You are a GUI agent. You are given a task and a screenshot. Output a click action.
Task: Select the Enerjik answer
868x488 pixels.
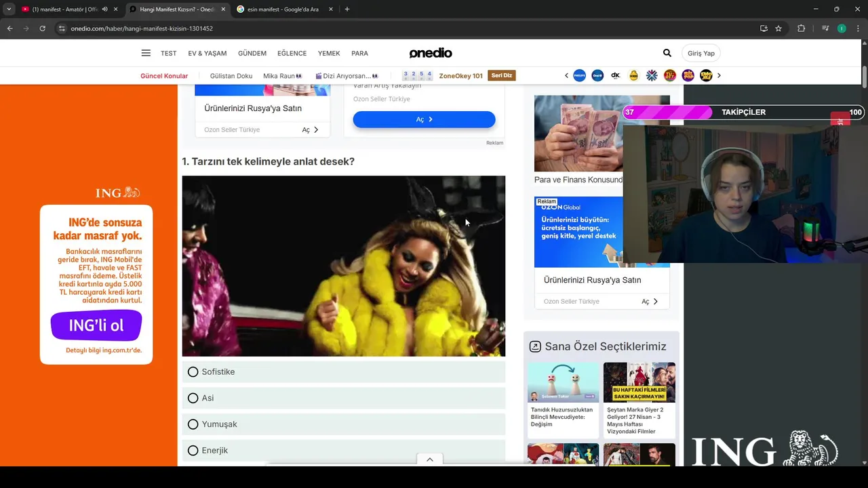tap(344, 450)
